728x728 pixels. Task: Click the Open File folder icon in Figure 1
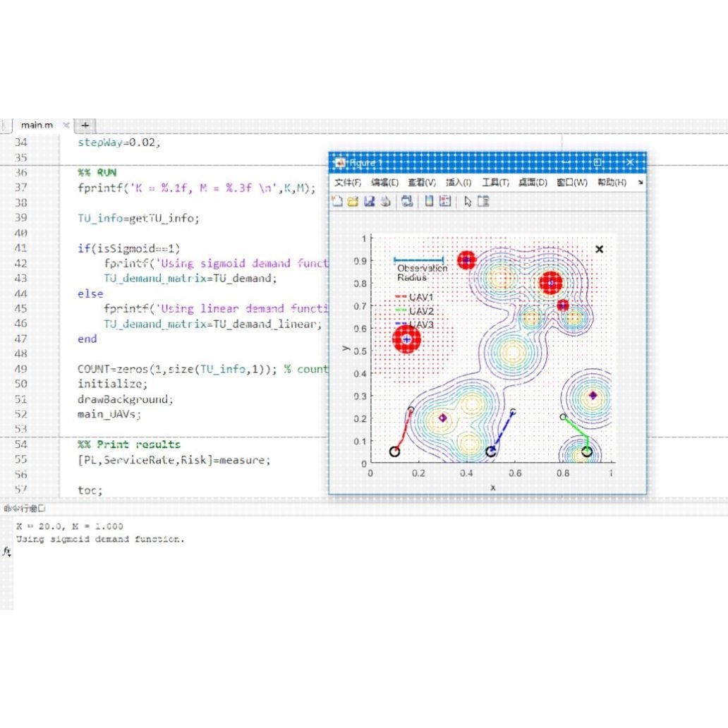(353, 201)
